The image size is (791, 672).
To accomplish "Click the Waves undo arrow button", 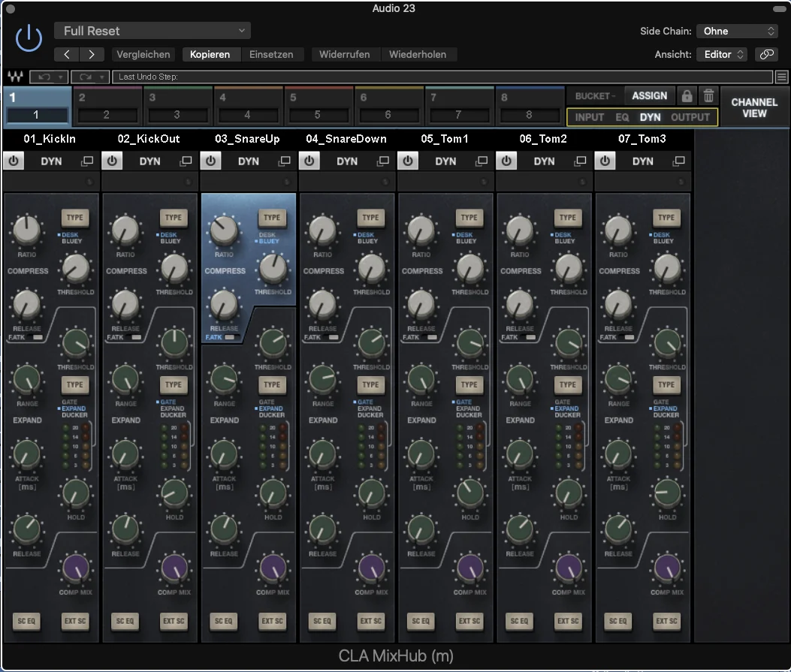I will pyautogui.click(x=44, y=77).
